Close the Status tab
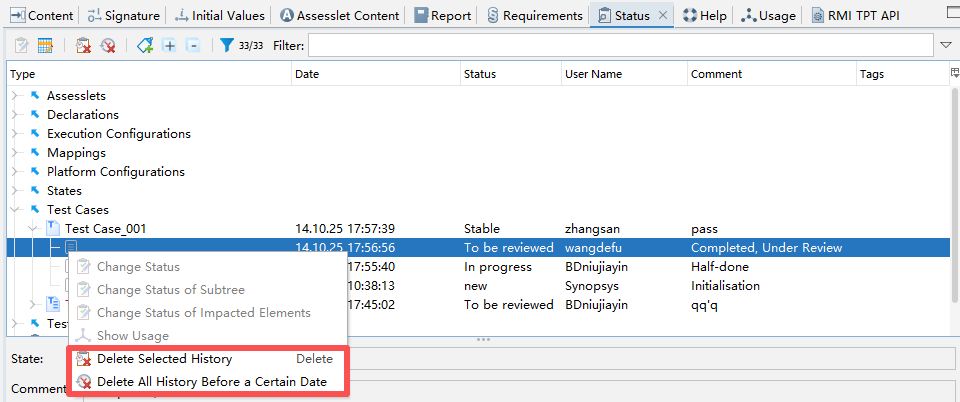 [663, 16]
